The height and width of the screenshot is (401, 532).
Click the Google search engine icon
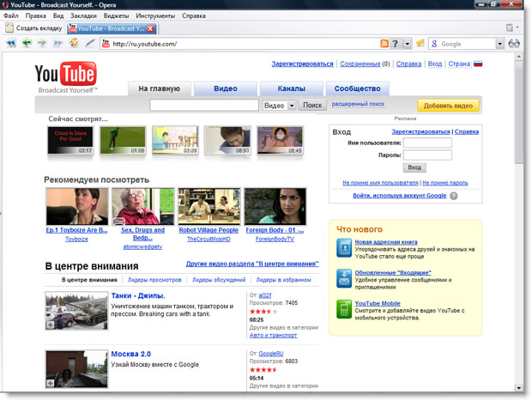pos(434,44)
